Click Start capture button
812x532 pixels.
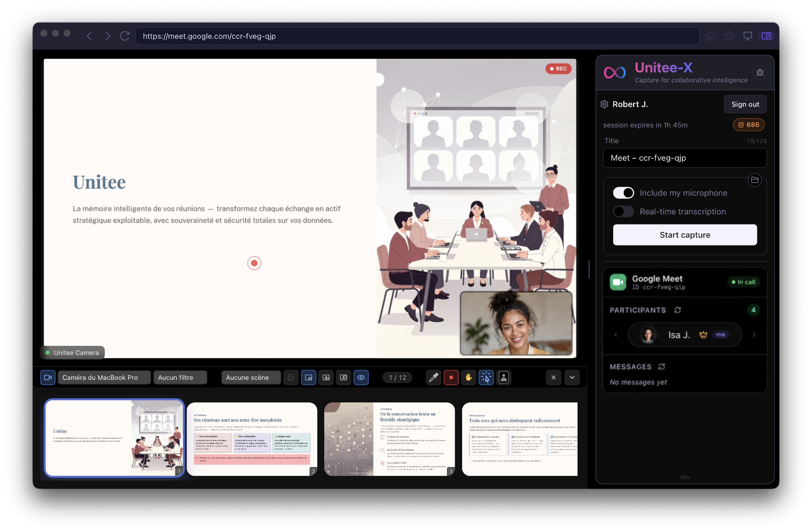[x=685, y=235]
